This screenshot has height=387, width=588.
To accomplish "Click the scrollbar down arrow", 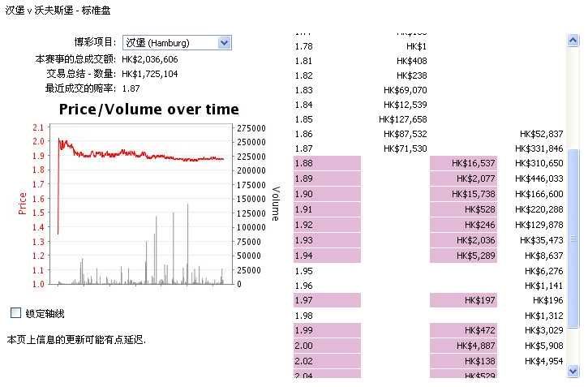I will pyautogui.click(x=573, y=371).
